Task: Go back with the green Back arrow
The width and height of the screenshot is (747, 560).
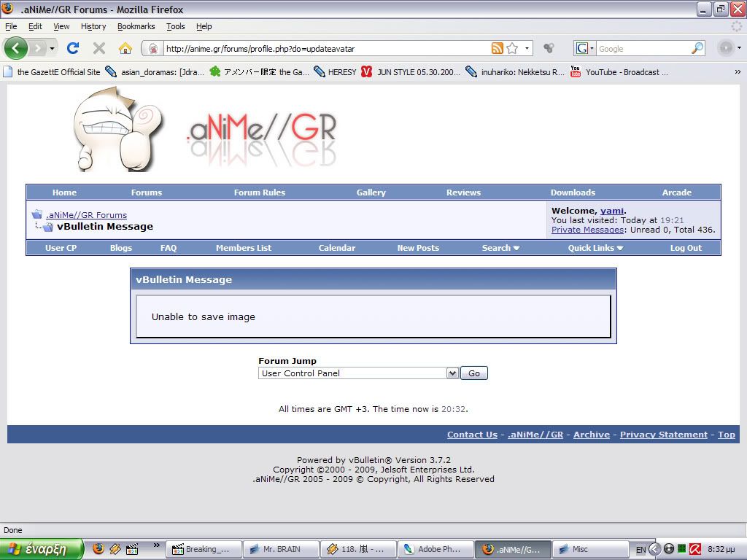Action: [x=16, y=48]
